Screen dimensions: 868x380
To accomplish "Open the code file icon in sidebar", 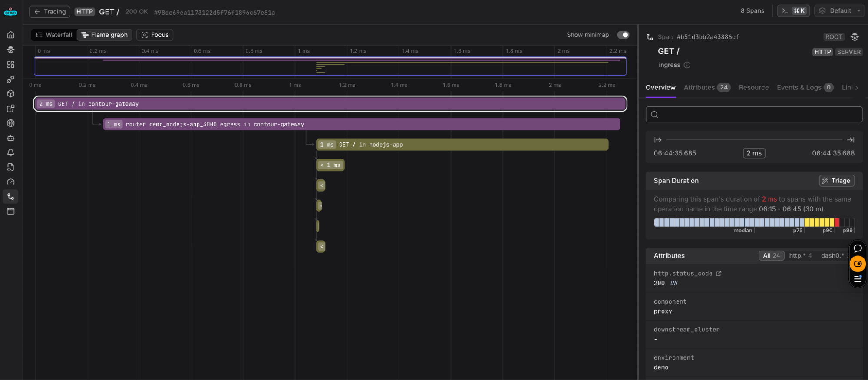I will pyautogui.click(x=11, y=167).
